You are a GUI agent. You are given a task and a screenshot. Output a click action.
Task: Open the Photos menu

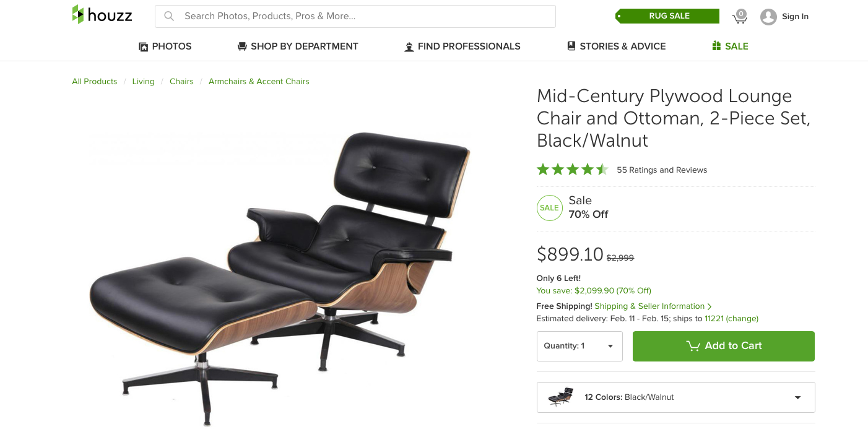click(x=165, y=46)
